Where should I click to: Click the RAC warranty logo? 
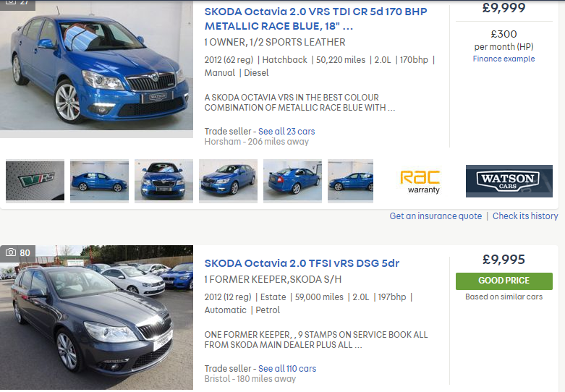coord(420,182)
